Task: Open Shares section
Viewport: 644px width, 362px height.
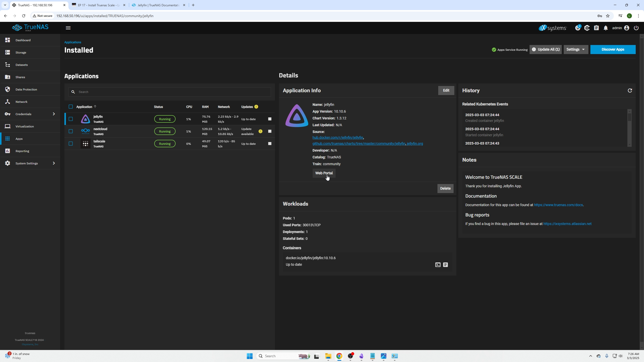Action: pyautogui.click(x=30, y=77)
